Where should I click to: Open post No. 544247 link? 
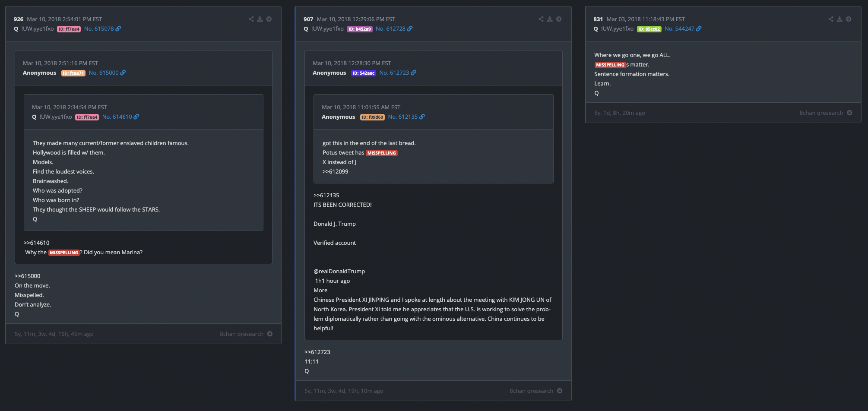(679, 28)
